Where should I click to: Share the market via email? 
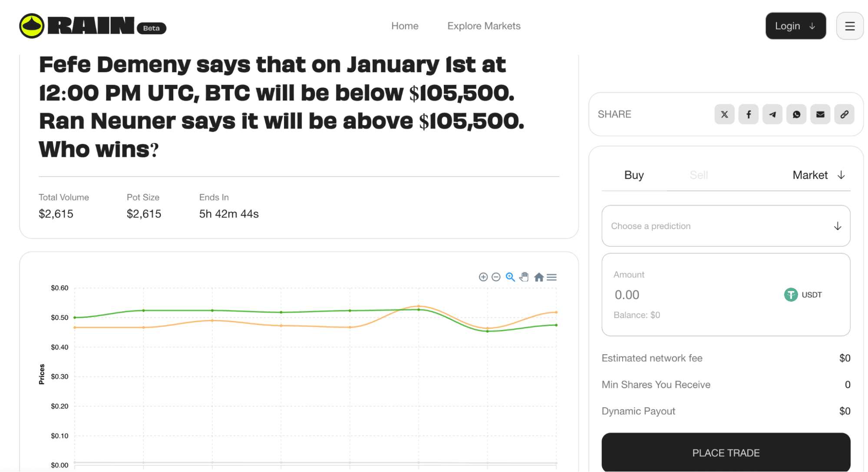(820, 114)
